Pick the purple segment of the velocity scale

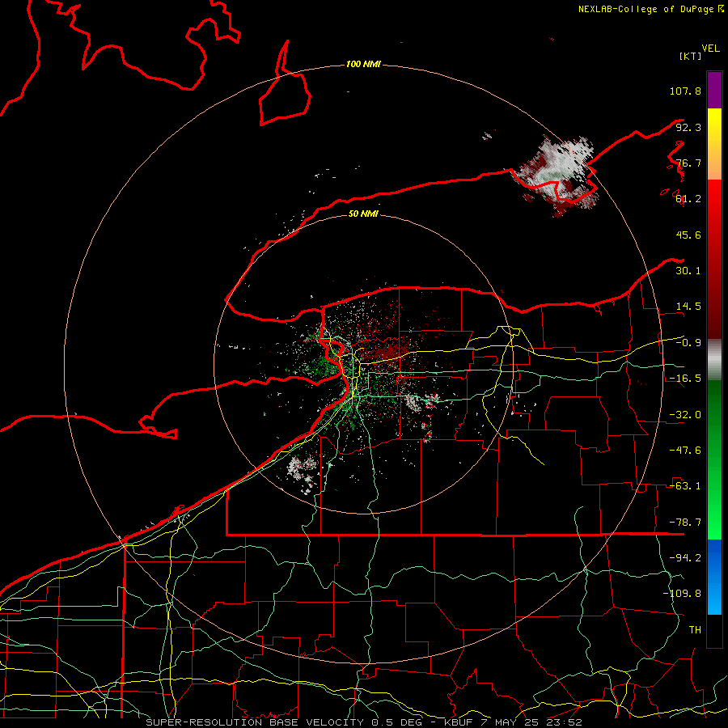pyautogui.click(x=714, y=90)
